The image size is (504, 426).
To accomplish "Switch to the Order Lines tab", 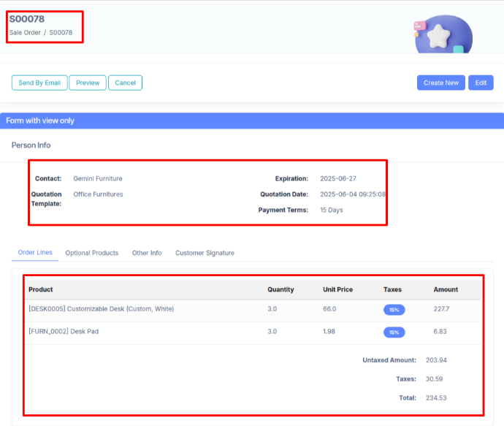I will click(x=35, y=253).
